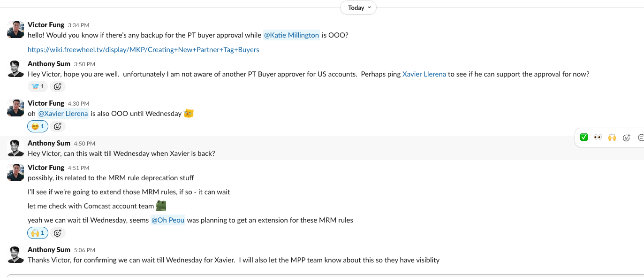
Task: Add reaction beside the thank-you reaction
Action: 58,86
